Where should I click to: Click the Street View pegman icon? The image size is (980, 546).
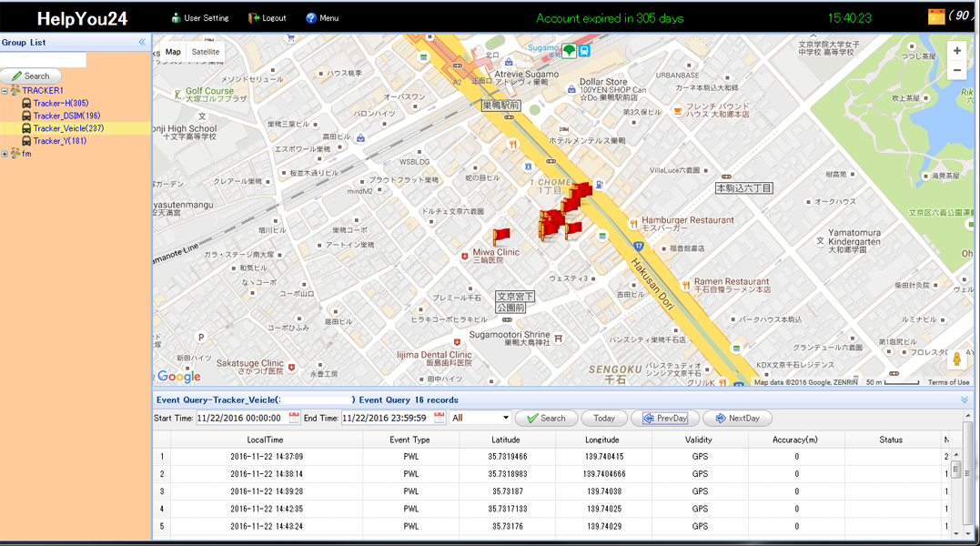(x=956, y=359)
